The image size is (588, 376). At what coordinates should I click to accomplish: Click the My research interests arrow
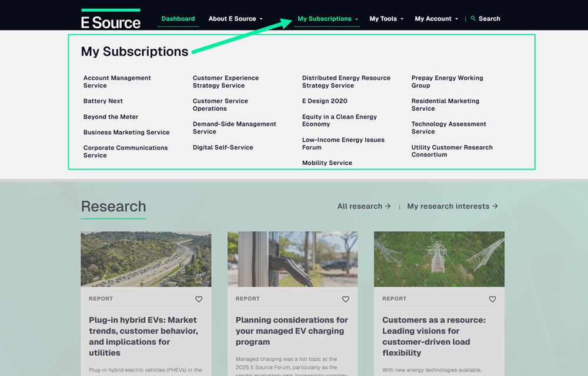[496, 206]
